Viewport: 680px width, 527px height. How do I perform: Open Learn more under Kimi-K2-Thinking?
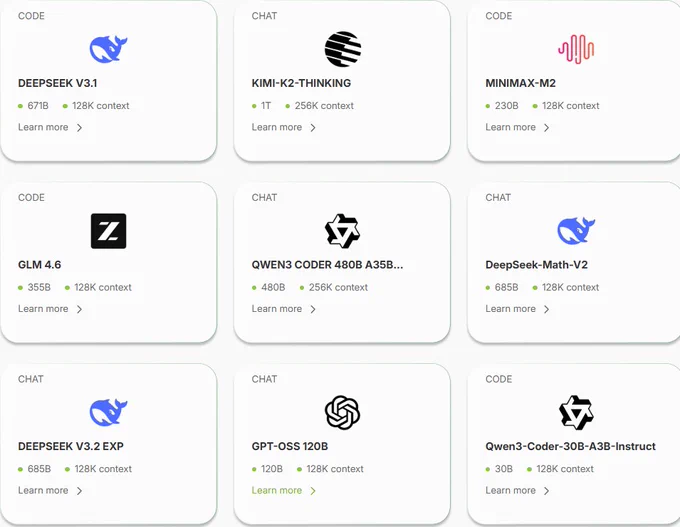pyautogui.click(x=277, y=127)
